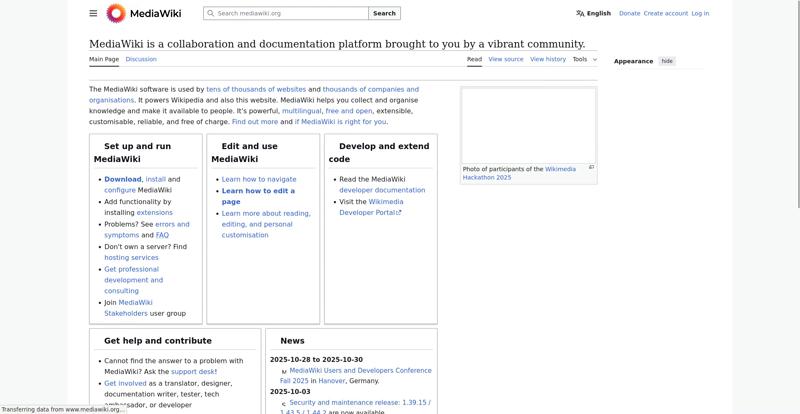Viewport: 800px width, 414px height.
Task: Click the Create account link
Action: (x=665, y=13)
